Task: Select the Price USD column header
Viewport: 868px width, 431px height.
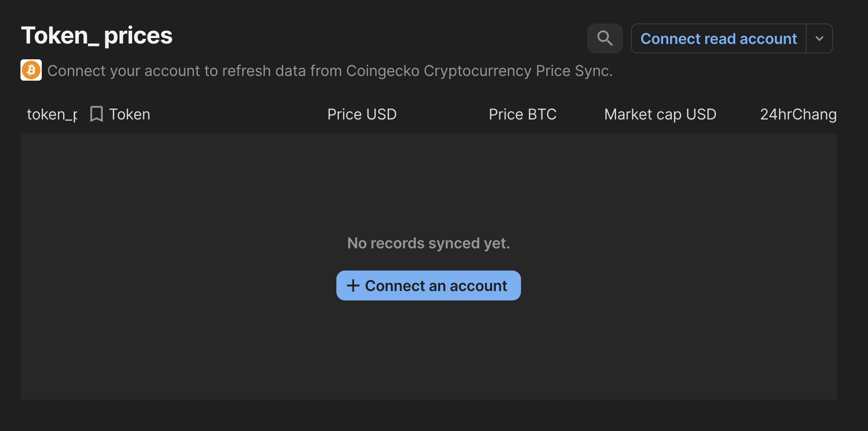Action: [x=362, y=114]
